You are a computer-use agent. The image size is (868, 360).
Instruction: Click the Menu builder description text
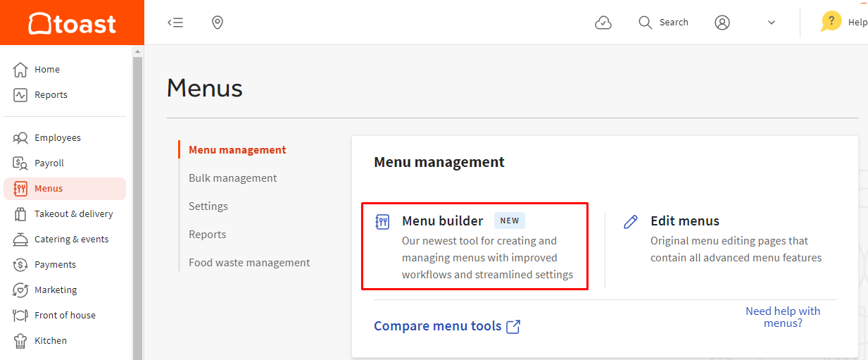(487, 258)
